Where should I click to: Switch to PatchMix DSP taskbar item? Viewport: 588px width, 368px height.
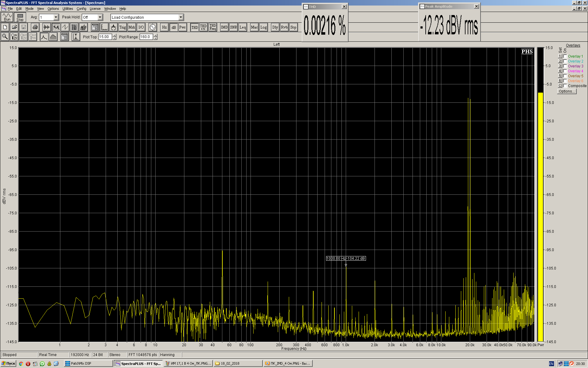coord(89,363)
